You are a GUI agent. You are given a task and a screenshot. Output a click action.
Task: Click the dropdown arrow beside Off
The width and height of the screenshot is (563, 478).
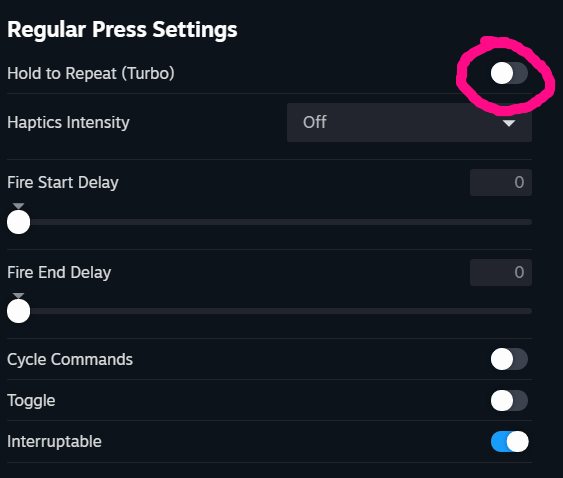pos(509,123)
